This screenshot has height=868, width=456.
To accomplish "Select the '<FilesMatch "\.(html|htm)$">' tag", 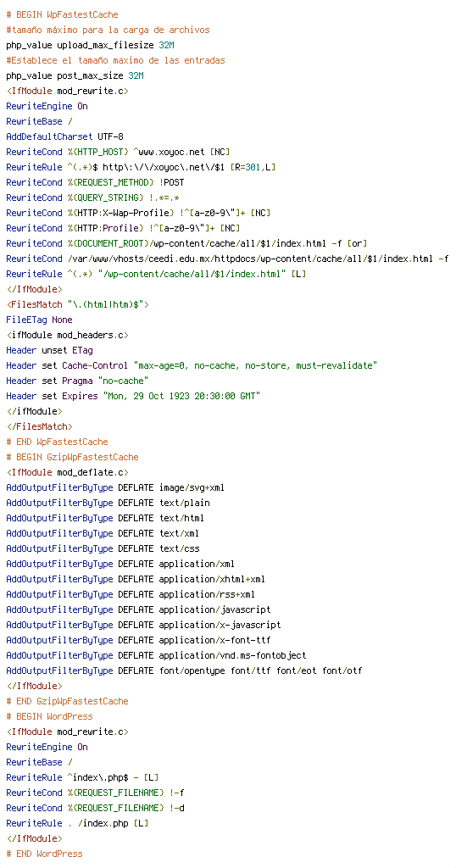I will tap(77, 304).
